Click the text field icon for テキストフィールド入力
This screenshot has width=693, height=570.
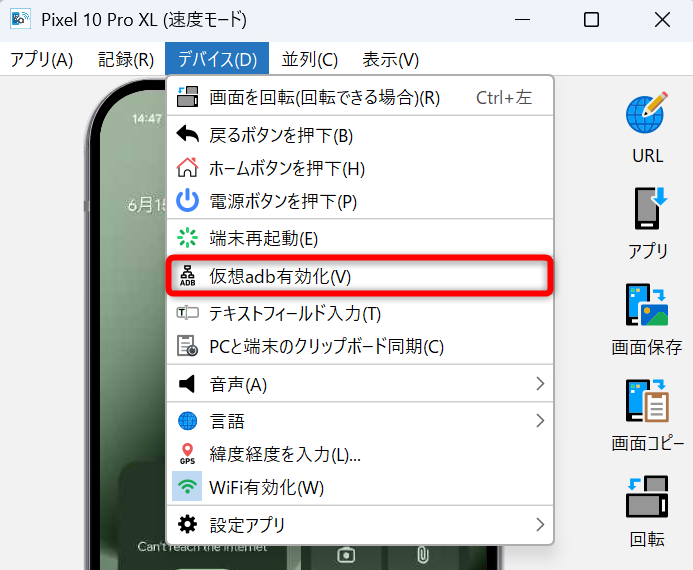tap(187, 313)
